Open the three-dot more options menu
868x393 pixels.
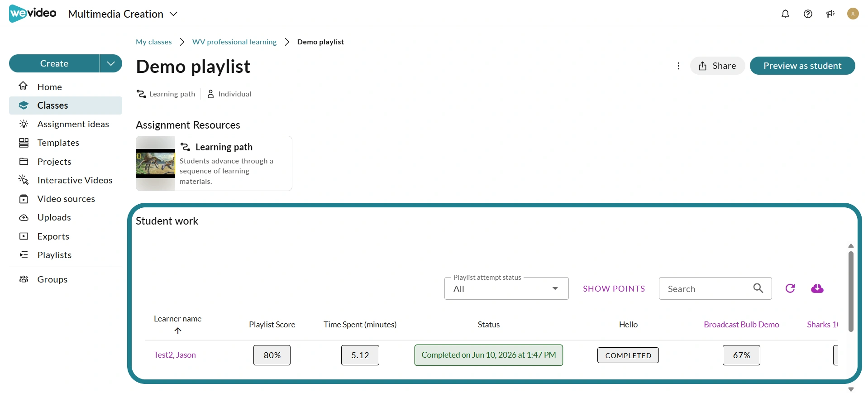[x=678, y=66]
